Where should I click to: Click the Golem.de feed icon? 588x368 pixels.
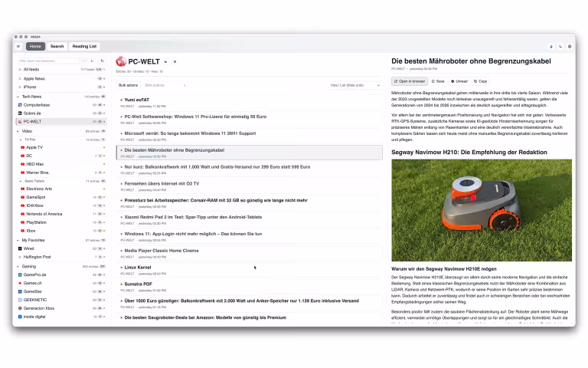(x=20, y=113)
